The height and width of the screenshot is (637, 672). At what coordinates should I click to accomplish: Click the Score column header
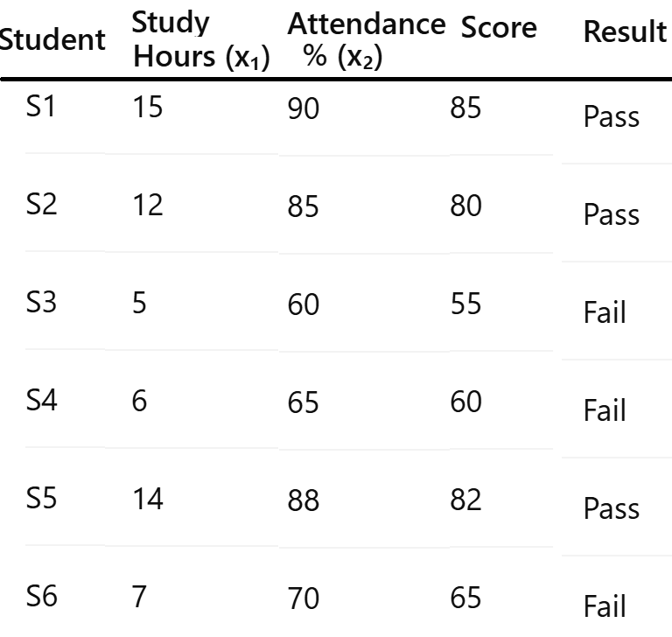click(499, 28)
